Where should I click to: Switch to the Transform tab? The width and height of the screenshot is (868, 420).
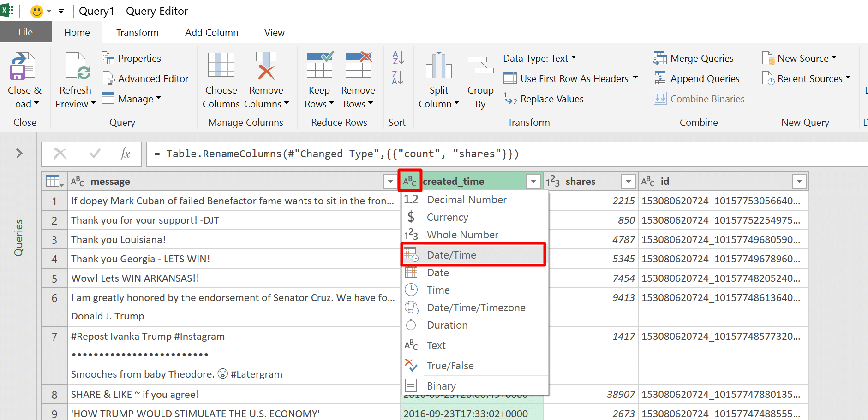[x=138, y=33]
